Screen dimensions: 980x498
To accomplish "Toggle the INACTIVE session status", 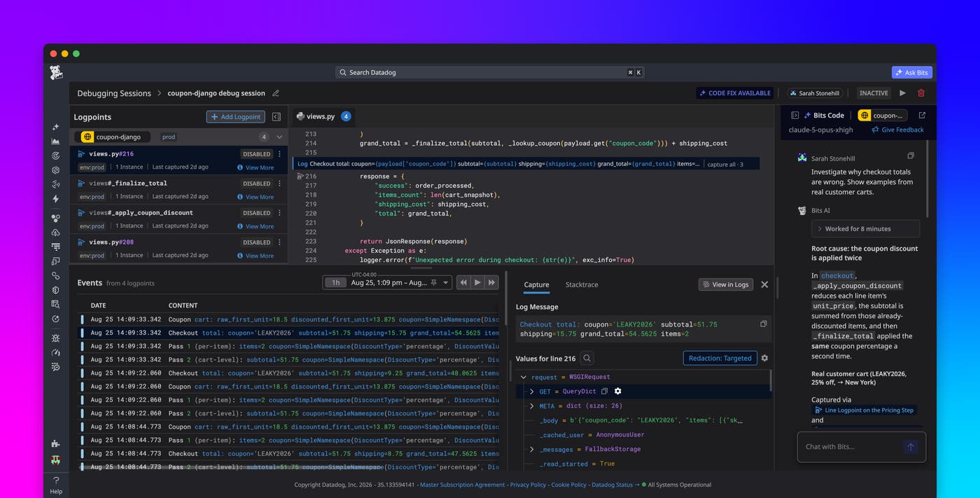I will pyautogui.click(x=874, y=93).
